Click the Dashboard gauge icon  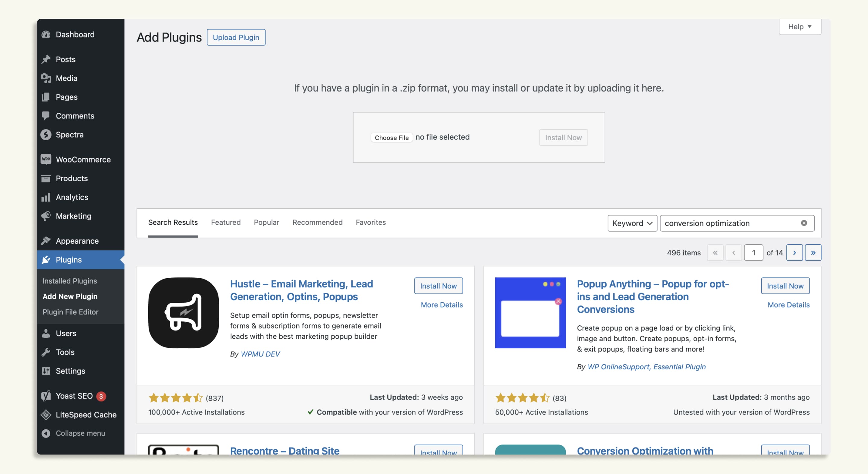pyautogui.click(x=46, y=34)
